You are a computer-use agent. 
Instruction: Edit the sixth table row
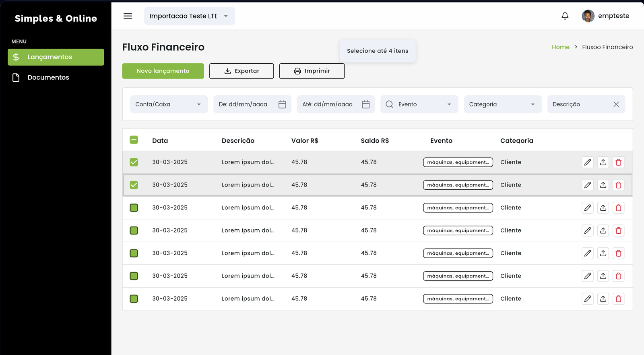pyautogui.click(x=588, y=276)
